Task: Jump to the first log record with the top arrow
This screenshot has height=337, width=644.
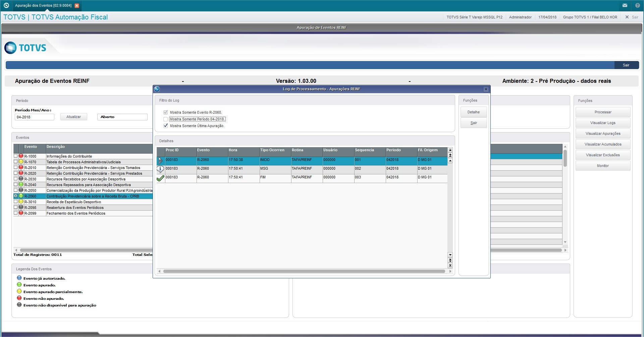Action: pyautogui.click(x=450, y=150)
